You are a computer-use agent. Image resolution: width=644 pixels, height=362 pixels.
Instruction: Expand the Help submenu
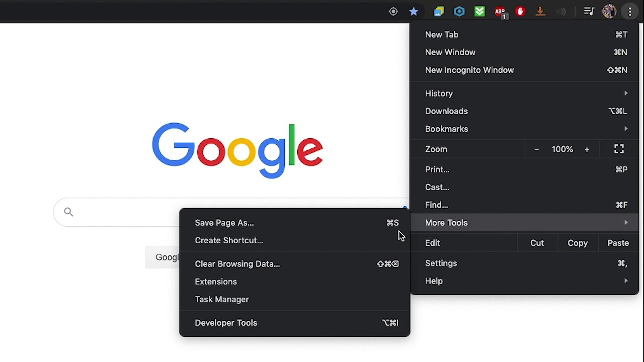[x=525, y=281]
